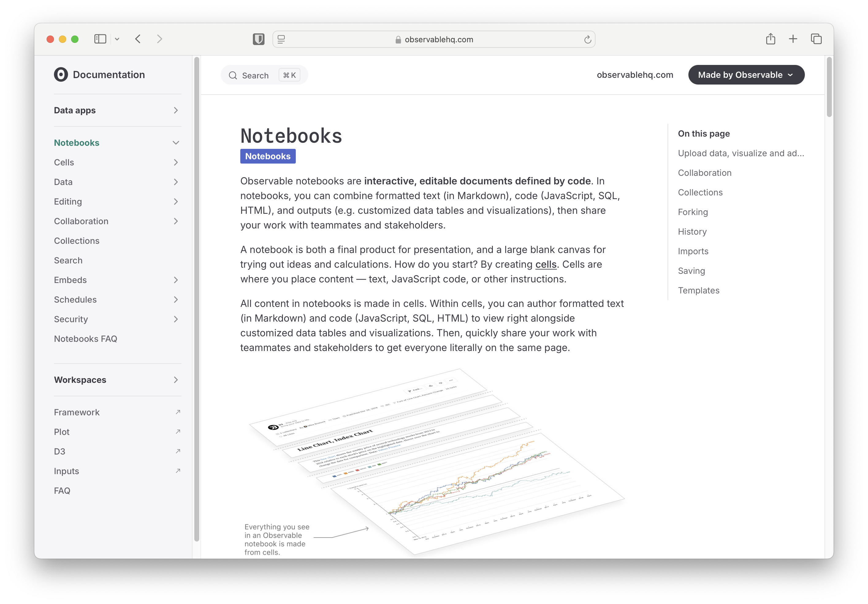The height and width of the screenshot is (604, 868).
Task: Open the FAQ sidebar item
Action: [x=62, y=491]
